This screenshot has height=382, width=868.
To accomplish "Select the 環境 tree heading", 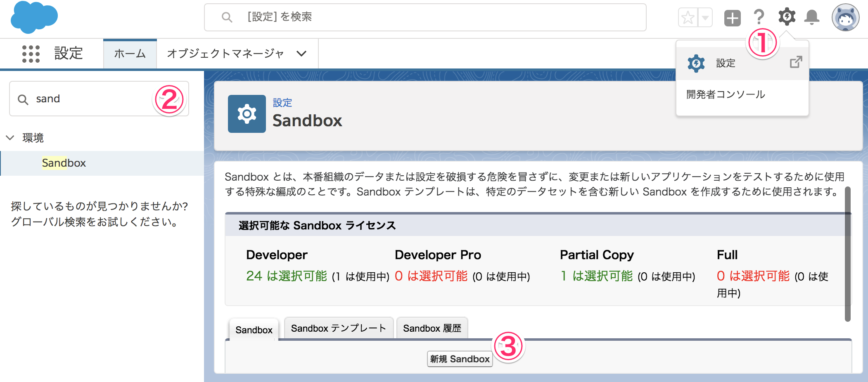I will click(x=33, y=138).
